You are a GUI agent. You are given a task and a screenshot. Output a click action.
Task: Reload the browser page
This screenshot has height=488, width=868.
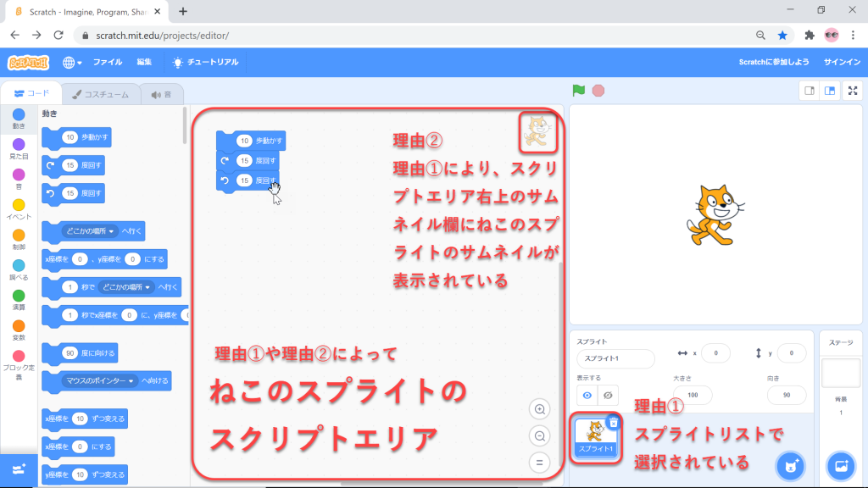coord(58,36)
